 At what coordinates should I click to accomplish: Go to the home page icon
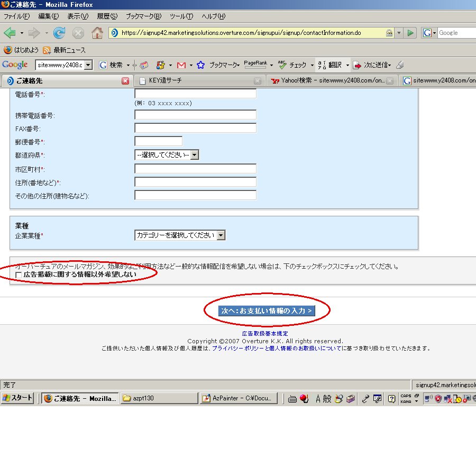point(97,33)
